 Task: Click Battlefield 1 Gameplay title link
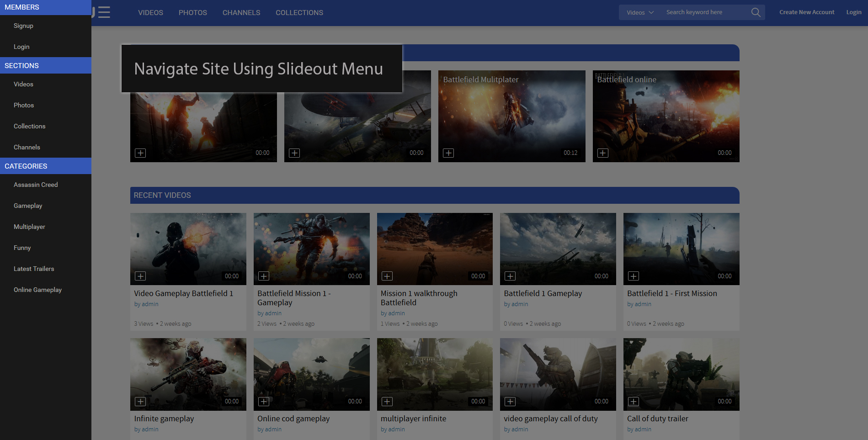[x=543, y=293]
